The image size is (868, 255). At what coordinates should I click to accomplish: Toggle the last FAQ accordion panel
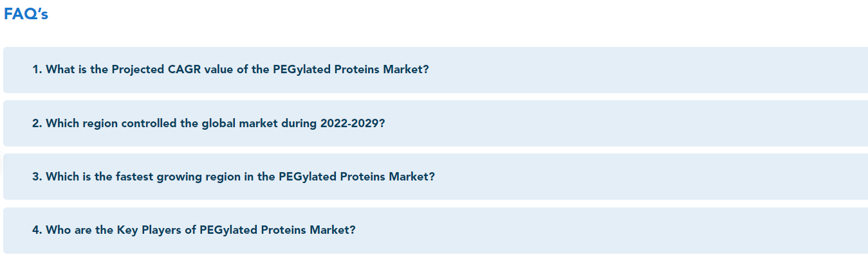436,230
